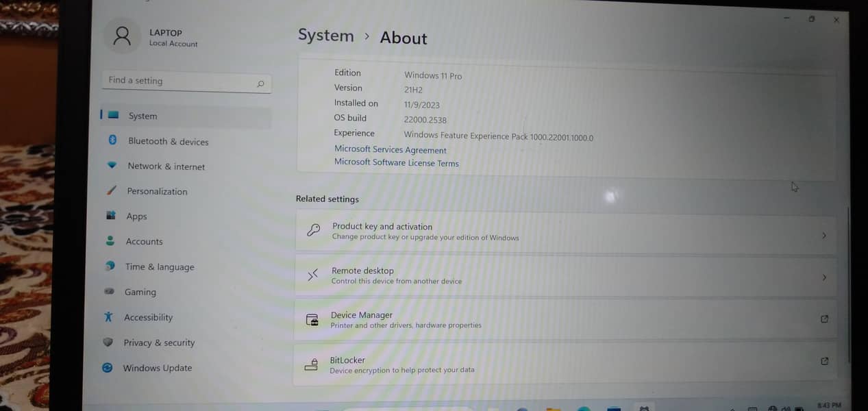Open Microsoft Software License Terms link
This screenshot has width=868, height=411.
pyautogui.click(x=396, y=163)
